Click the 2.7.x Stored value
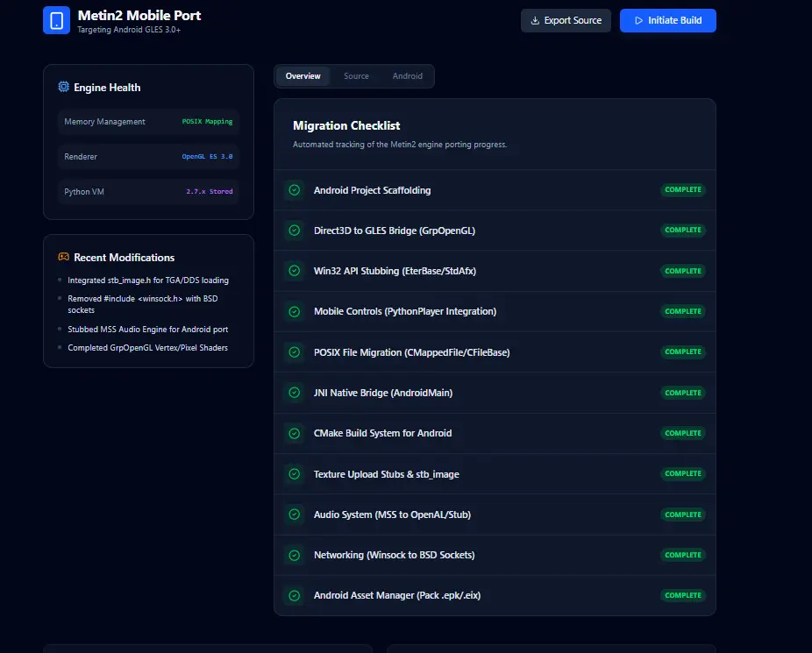This screenshot has height=653, width=812. [210, 191]
